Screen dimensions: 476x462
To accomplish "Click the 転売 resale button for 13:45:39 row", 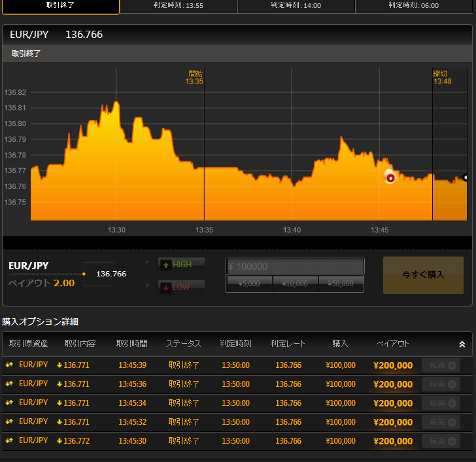I will pos(441,365).
